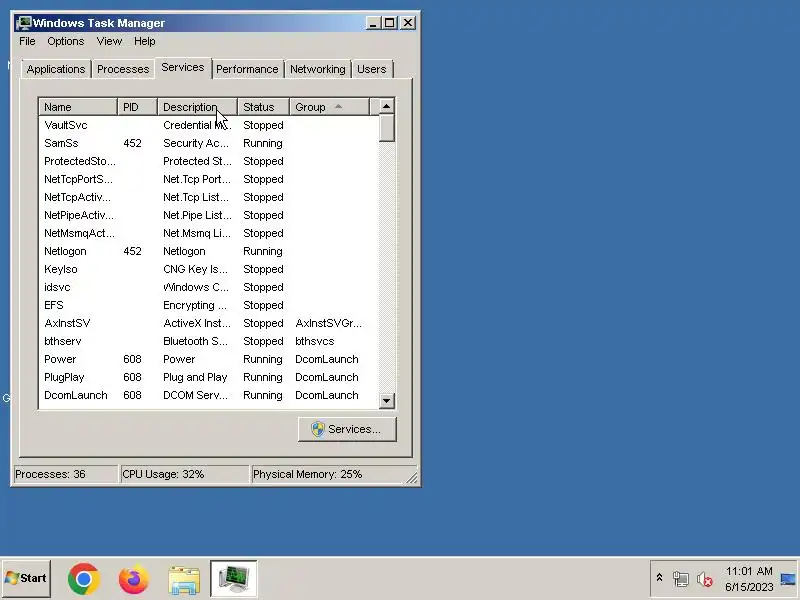This screenshot has height=600, width=800.
Task: Switch to the Users tab
Action: 371,69
